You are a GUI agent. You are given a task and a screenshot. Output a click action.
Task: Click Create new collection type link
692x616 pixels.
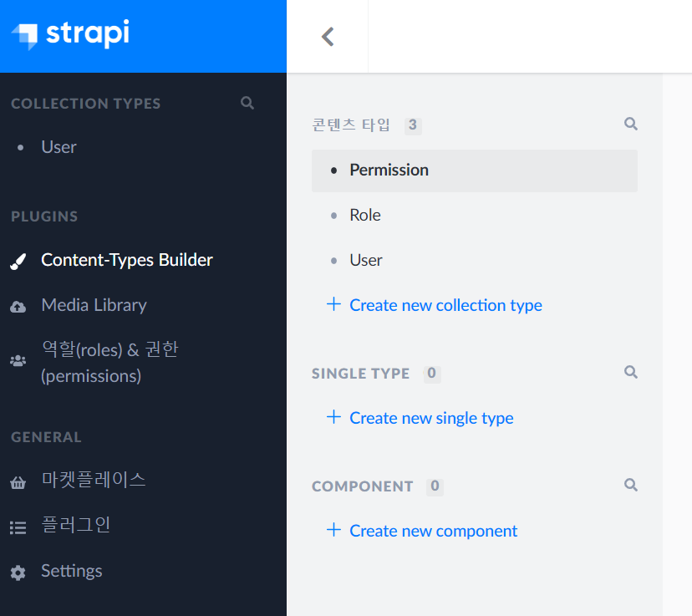coord(445,305)
